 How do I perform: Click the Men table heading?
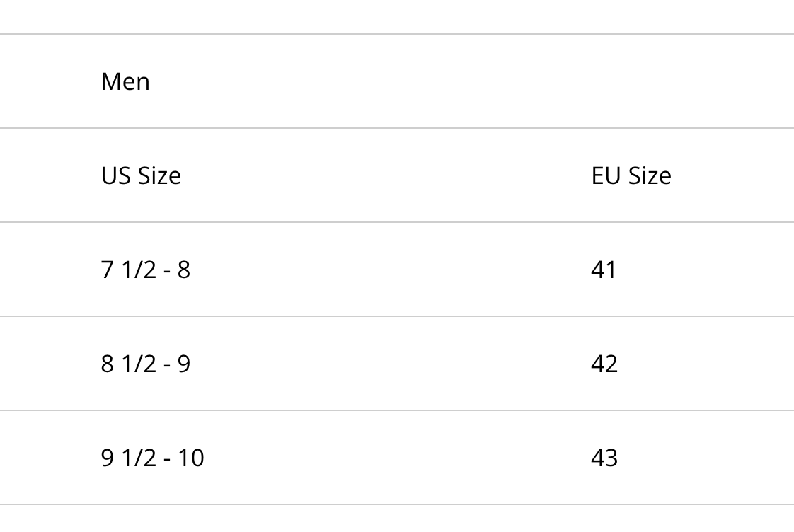point(125,81)
